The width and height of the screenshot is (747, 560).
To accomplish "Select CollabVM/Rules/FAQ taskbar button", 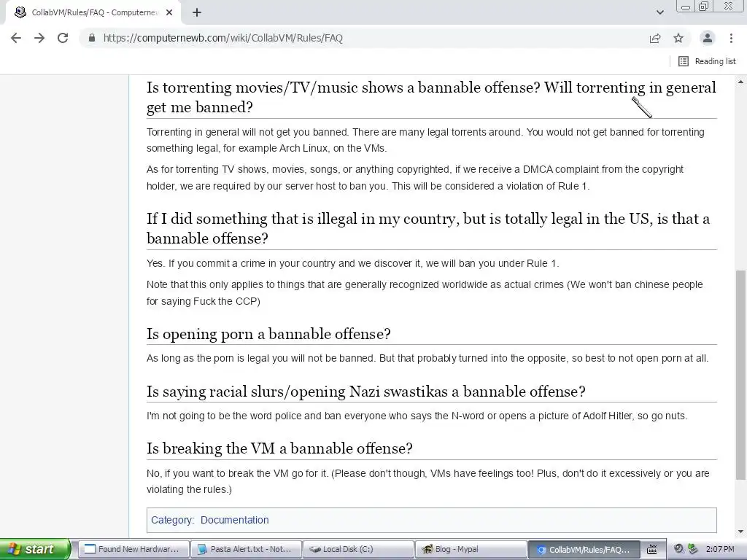I will pos(583,549).
